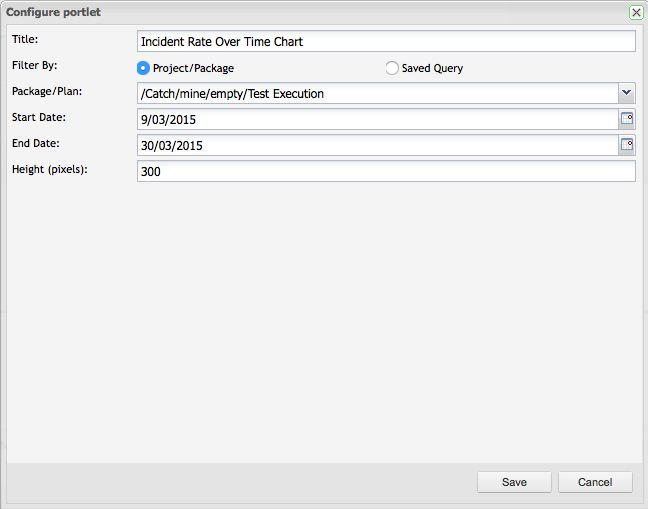Screen dimensions: 648x509
Task: Choose the Saved Query filter option
Action: (x=392, y=68)
